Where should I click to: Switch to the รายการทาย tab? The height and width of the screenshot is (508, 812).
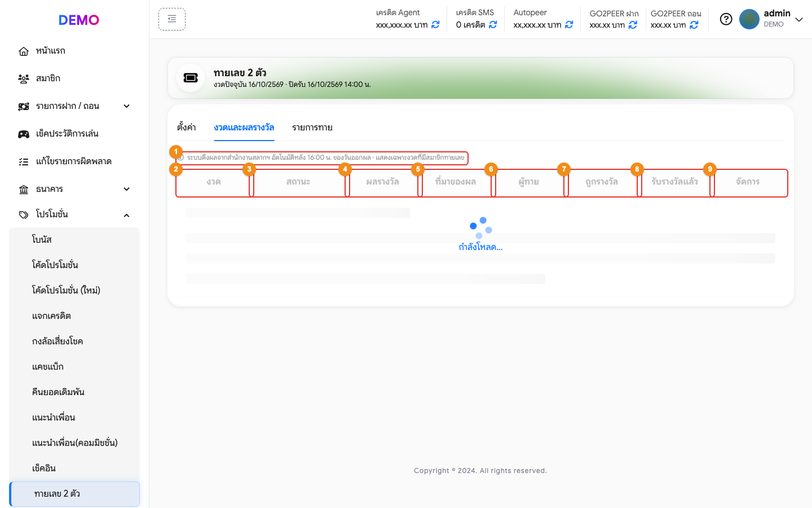[x=312, y=128]
